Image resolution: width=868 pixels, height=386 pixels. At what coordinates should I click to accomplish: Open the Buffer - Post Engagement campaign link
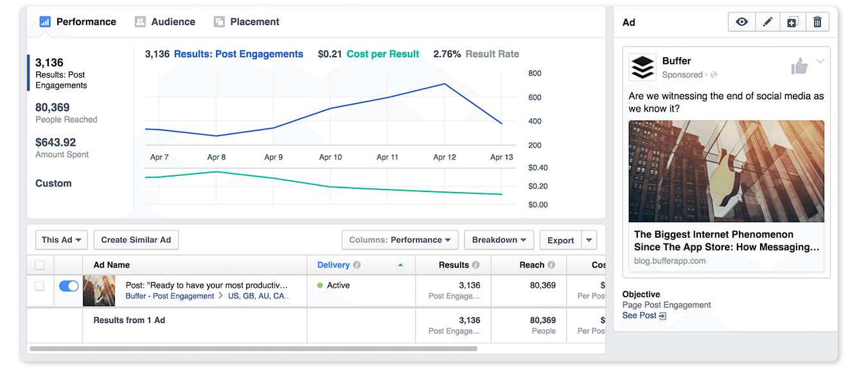(170, 296)
